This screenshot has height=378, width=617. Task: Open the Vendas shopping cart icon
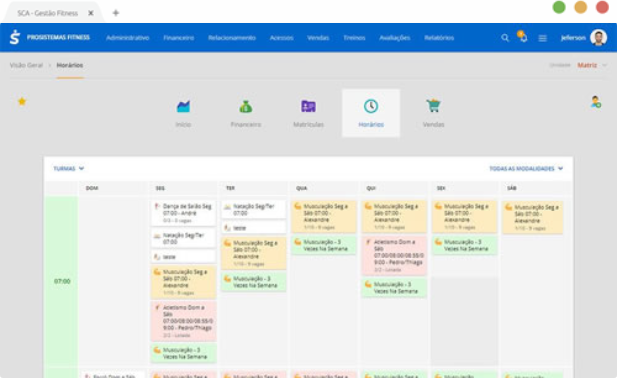433,106
